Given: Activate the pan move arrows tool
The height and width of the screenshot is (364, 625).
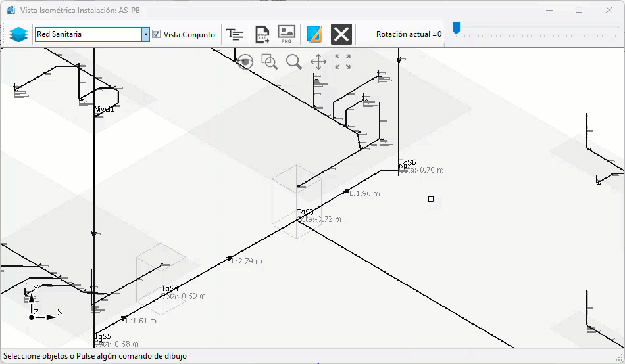Looking at the screenshot, I should (x=318, y=62).
